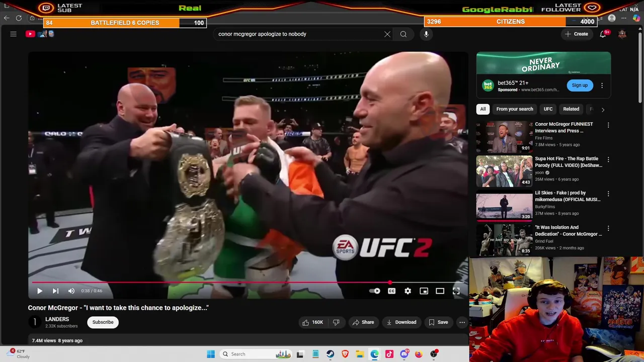This screenshot has width=644, height=362.
Task: Subscribe to the LANDERS channel
Action: click(103, 322)
